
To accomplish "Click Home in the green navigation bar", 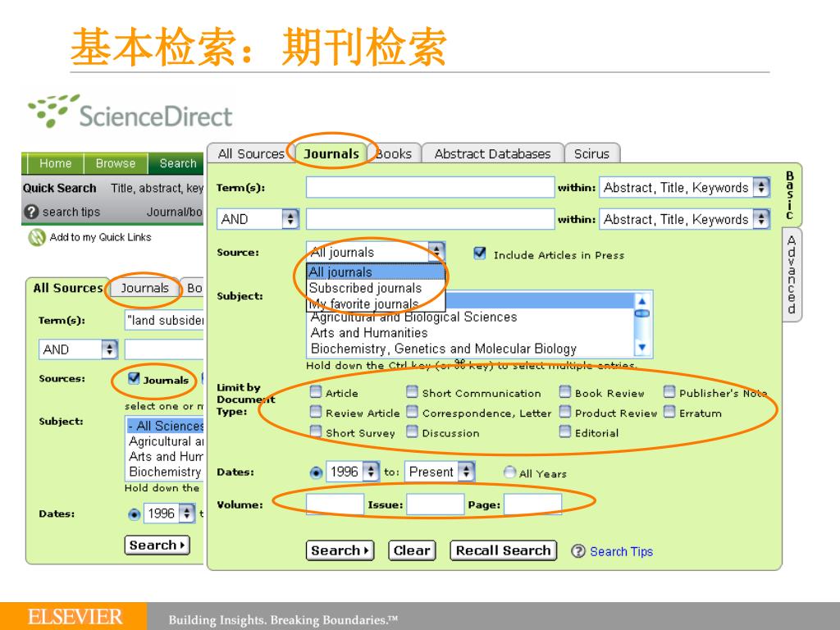I will (x=55, y=163).
